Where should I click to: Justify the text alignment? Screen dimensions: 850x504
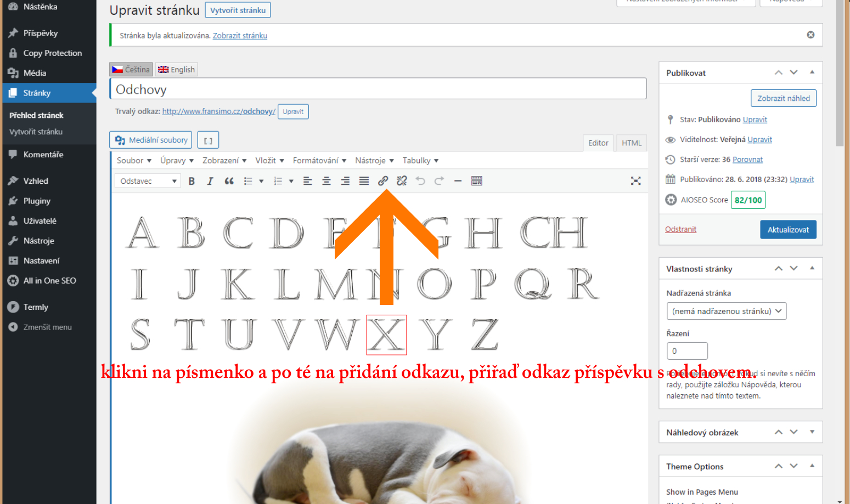tap(364, 181)
